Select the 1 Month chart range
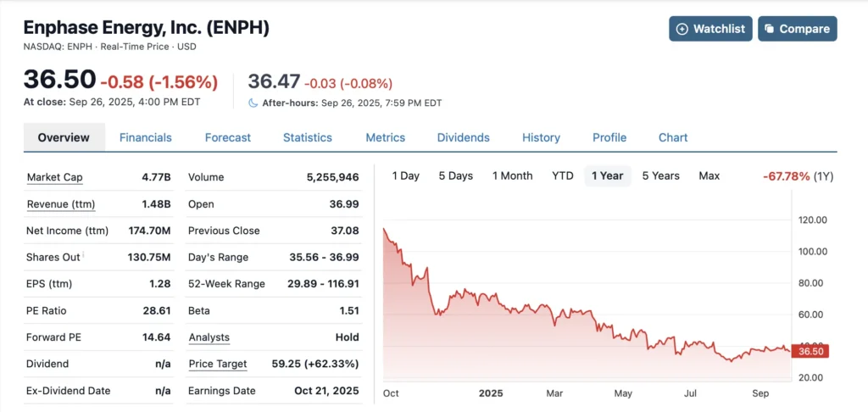 click(x=513, y=175)
